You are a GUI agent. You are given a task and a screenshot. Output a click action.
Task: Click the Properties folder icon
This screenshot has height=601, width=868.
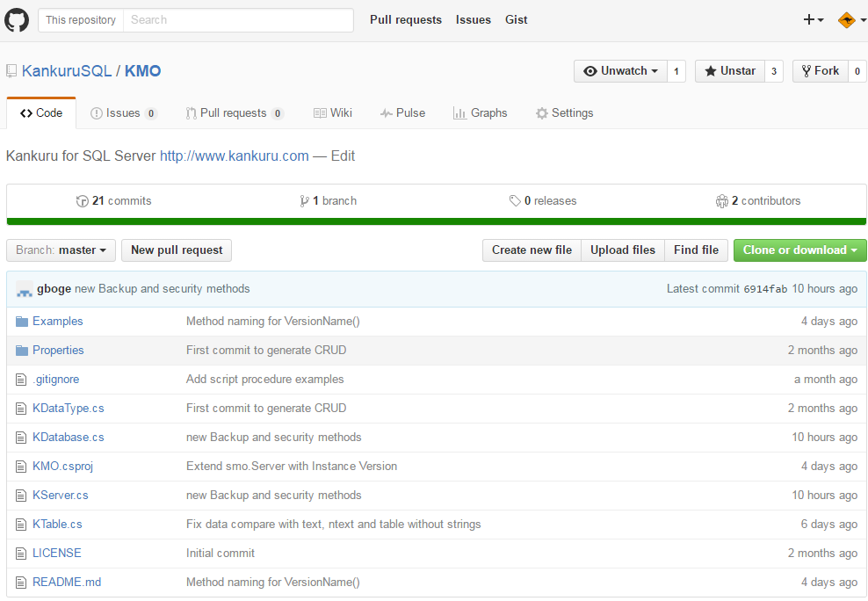click(22, 351)
